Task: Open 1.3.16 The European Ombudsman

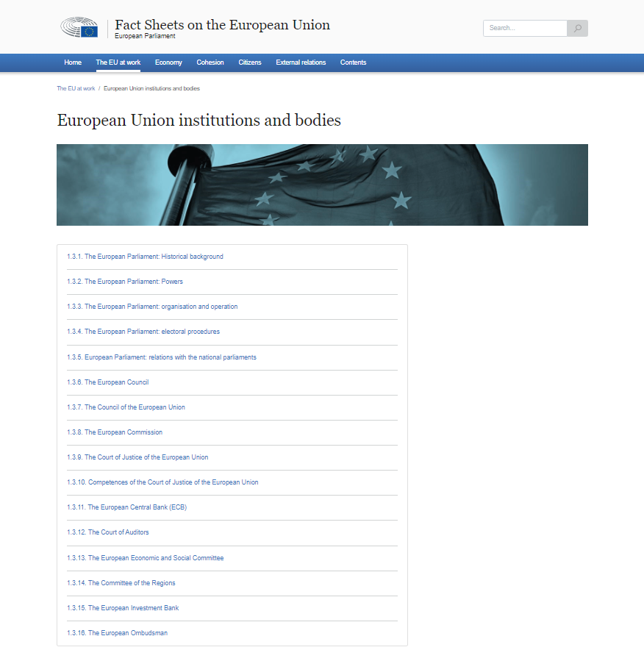Action: tap(117, 633)
